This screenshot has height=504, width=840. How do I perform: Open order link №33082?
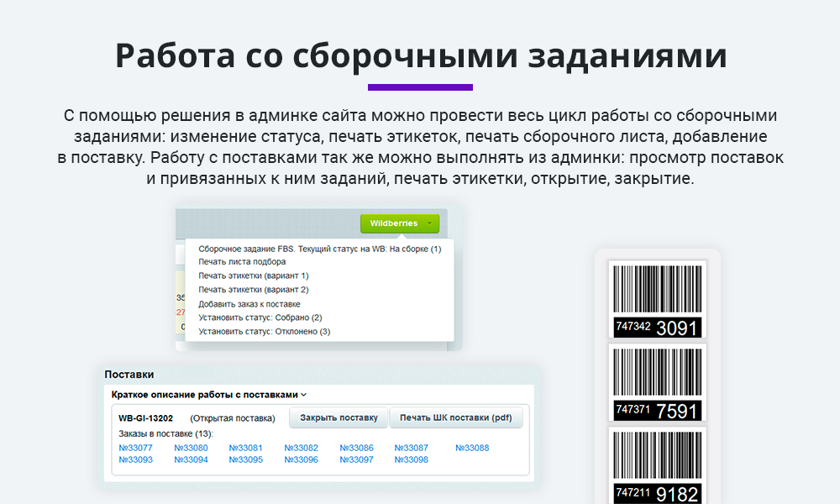[302, 448]
